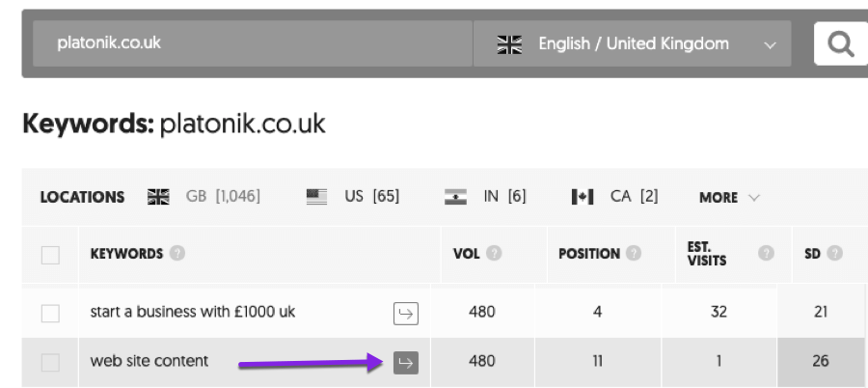Screen dimensions: 868x388
Task: Click help icon next to KEYWORDS header
Action: pyautogui.click(x=176, y=255)
